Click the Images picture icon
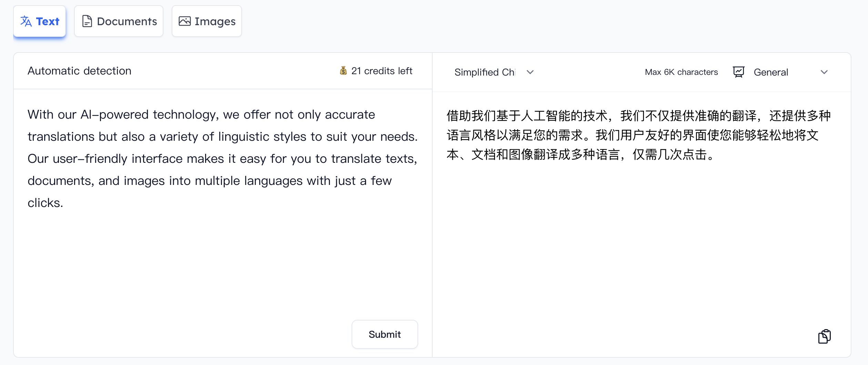The height and width of the screenshot is (365, 868). (185, 21)
